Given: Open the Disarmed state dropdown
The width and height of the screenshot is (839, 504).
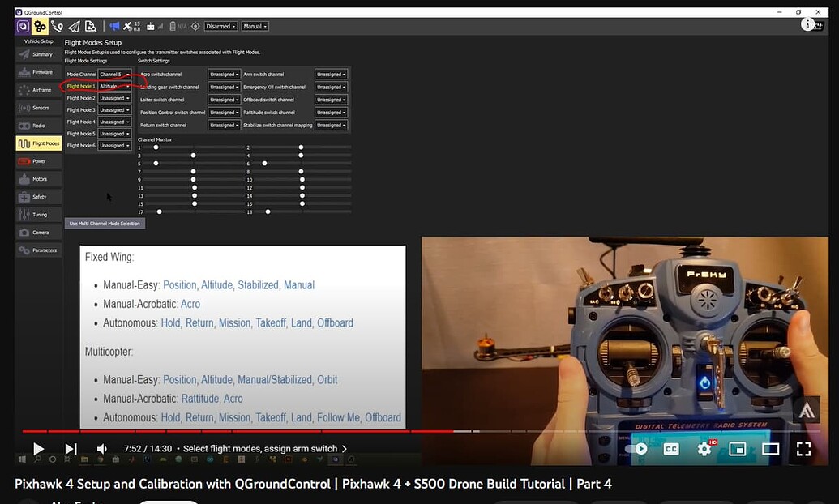Looking at the screenshot, I should pyautogui.click(x=220, y=27).
